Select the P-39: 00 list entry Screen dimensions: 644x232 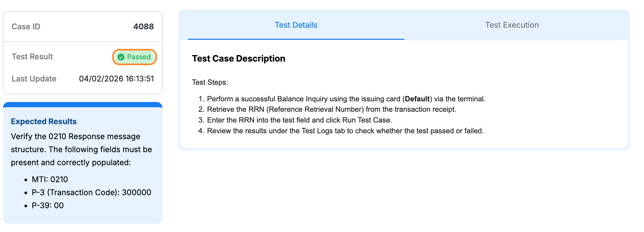[47, 205]
